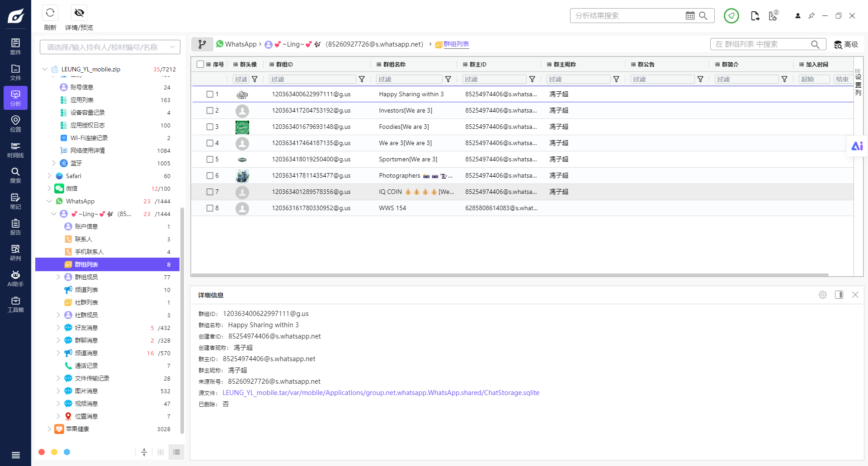Open the ChatStorage.sqlite source file link
868x466 pixels.
tap(381, 393)
